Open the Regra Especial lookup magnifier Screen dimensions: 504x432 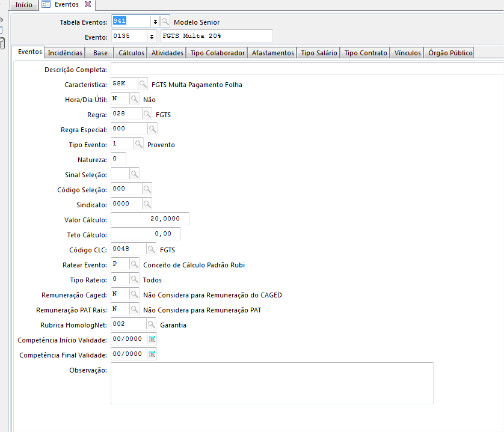coord(152,129)
